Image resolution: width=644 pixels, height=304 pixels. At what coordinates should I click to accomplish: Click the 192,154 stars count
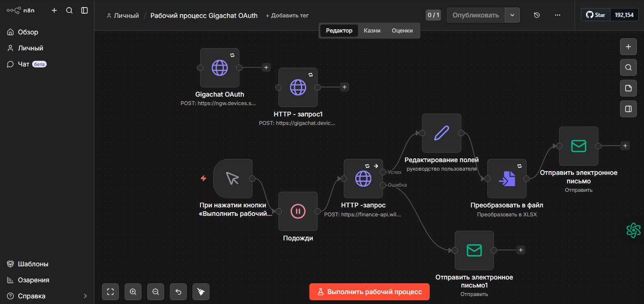[624, 15]
